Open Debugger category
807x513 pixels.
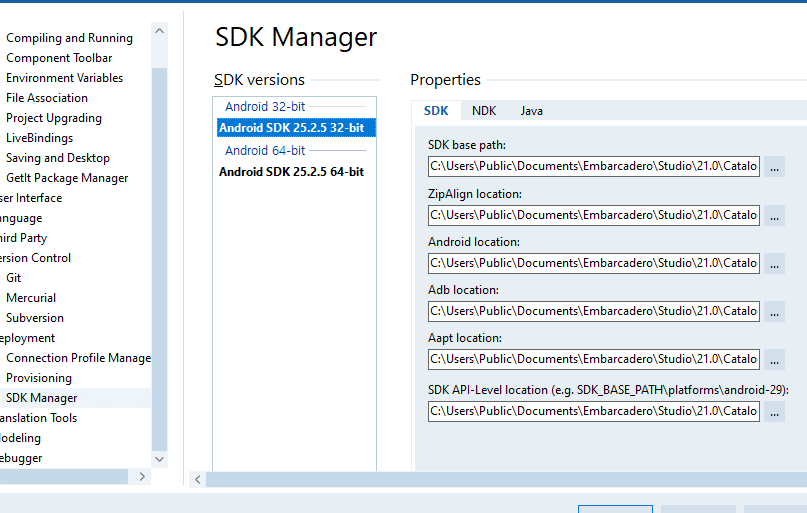(21, 458)
